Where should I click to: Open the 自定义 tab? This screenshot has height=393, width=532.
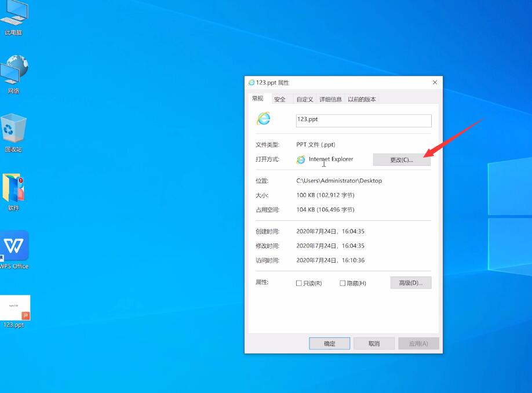click(x=305, y=100)
